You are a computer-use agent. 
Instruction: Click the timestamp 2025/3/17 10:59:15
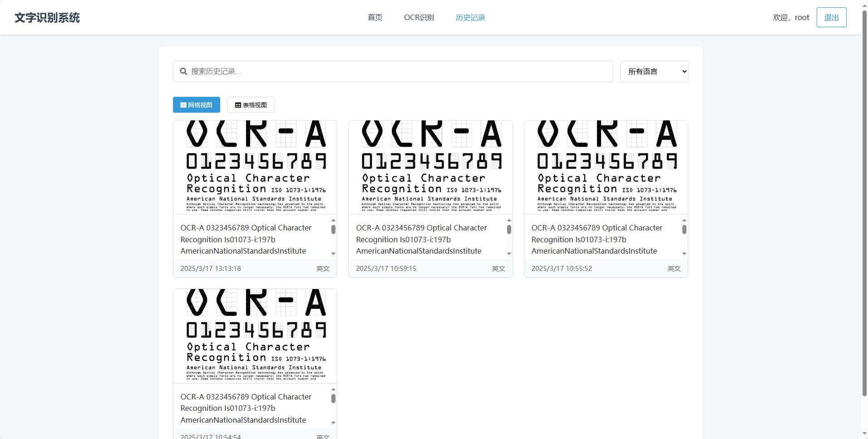click(386, 269)
